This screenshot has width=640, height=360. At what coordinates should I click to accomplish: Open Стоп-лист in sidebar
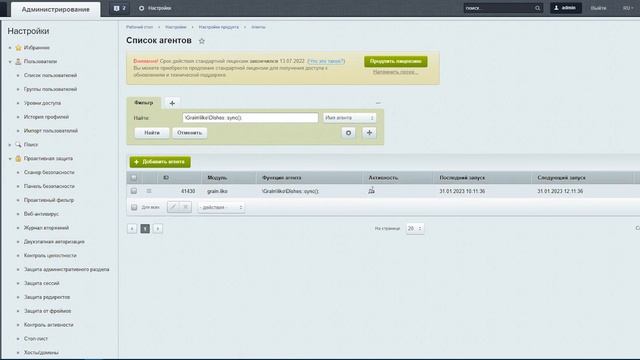tap(36, 339)
